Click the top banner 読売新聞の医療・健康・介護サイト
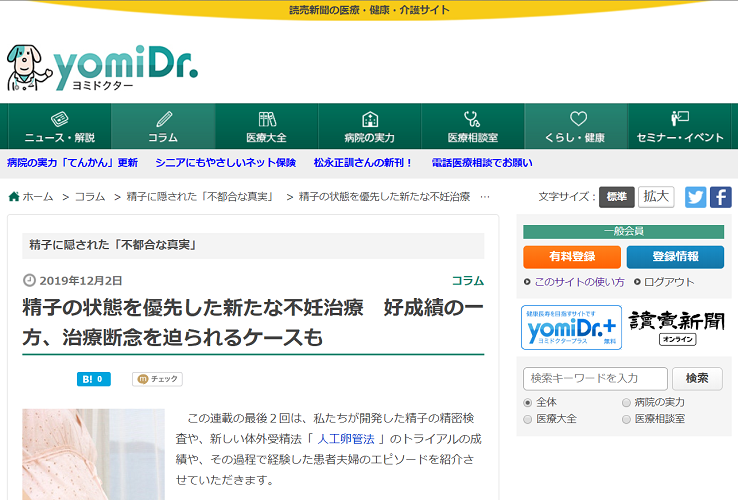The image size is (738, 500). pyautogui.click(x=369, y=10)
